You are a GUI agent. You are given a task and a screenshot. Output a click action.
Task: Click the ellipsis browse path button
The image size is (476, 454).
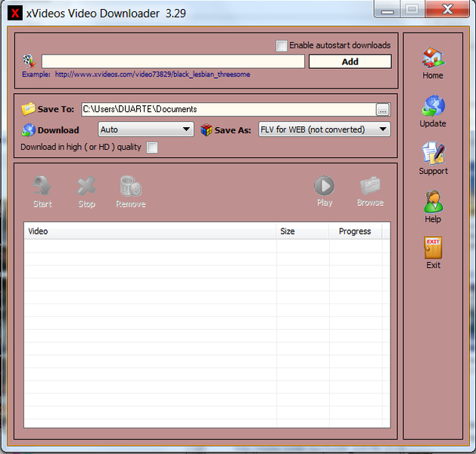383,110
